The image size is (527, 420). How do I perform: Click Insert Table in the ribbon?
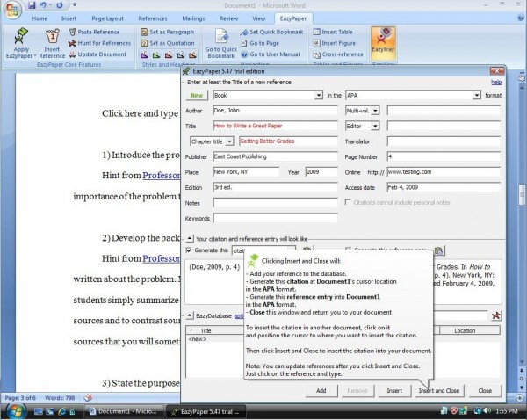coord(333,32)
